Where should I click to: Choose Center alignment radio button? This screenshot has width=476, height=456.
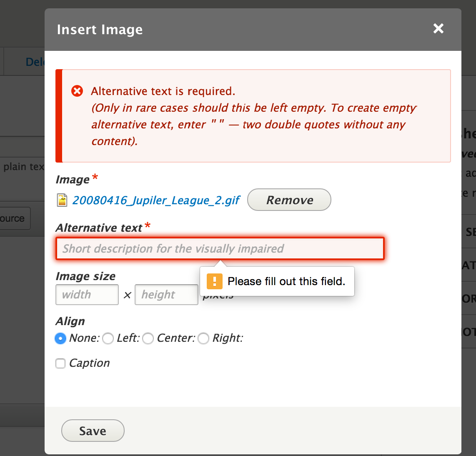[x=148, y=338]
